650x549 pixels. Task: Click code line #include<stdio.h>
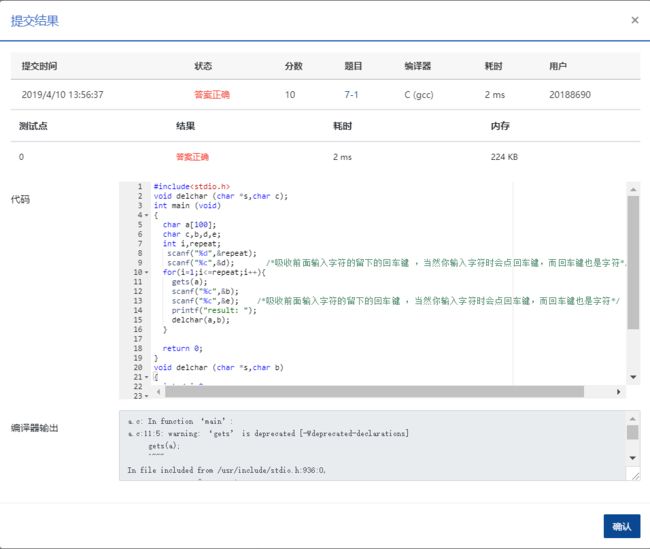pos(192,187)
